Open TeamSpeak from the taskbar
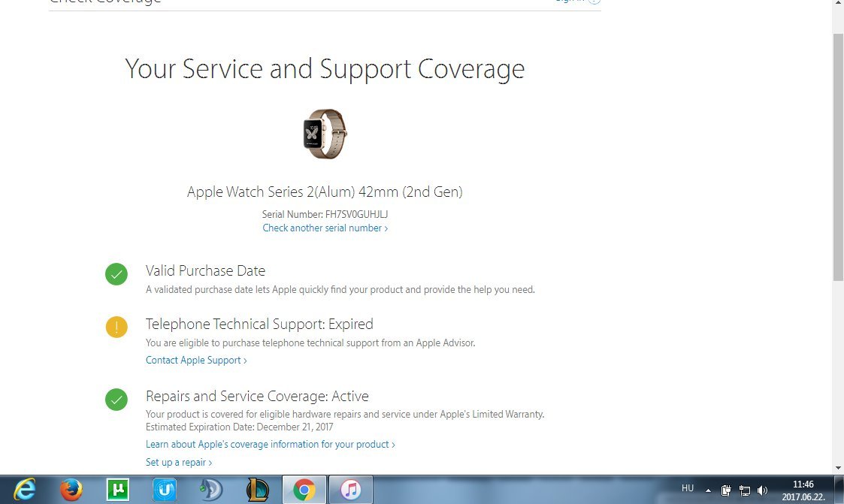The height and width of the screenshot is (504, 844). [x=210, y=490]
